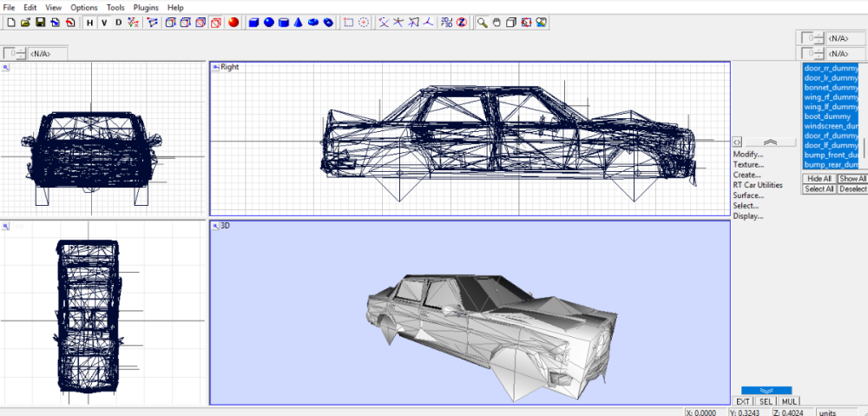Viewport: 868px width, 416px height.
Task: Open the Plugins menu
Action: (x=146, y=8)
